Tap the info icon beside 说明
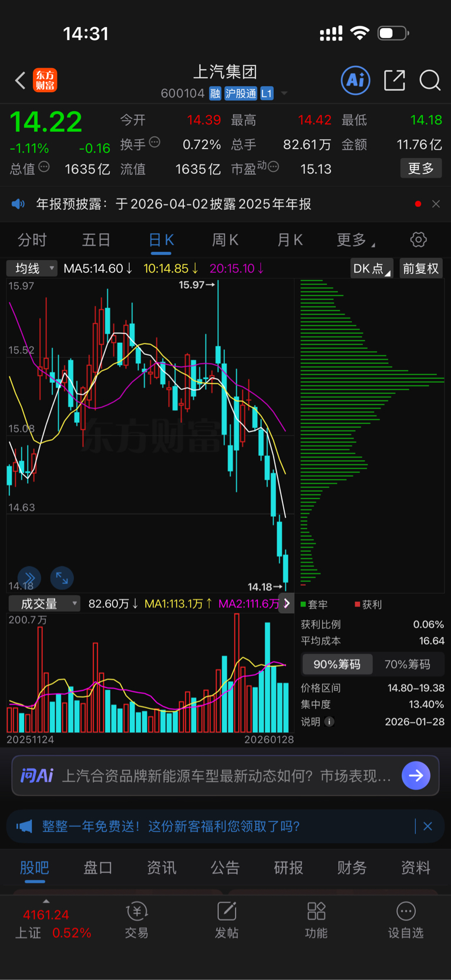The width and height of the screenshot is (451, 980). [x=329, y=722]
